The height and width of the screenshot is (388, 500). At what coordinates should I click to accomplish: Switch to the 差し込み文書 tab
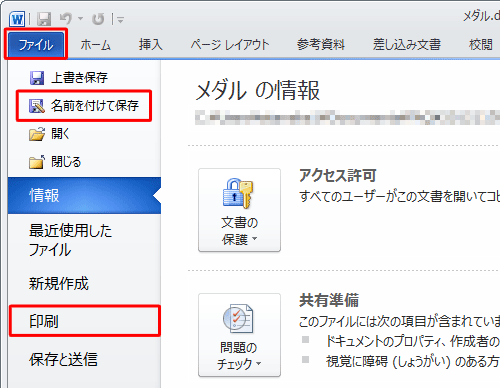click(x=407, y=44)
